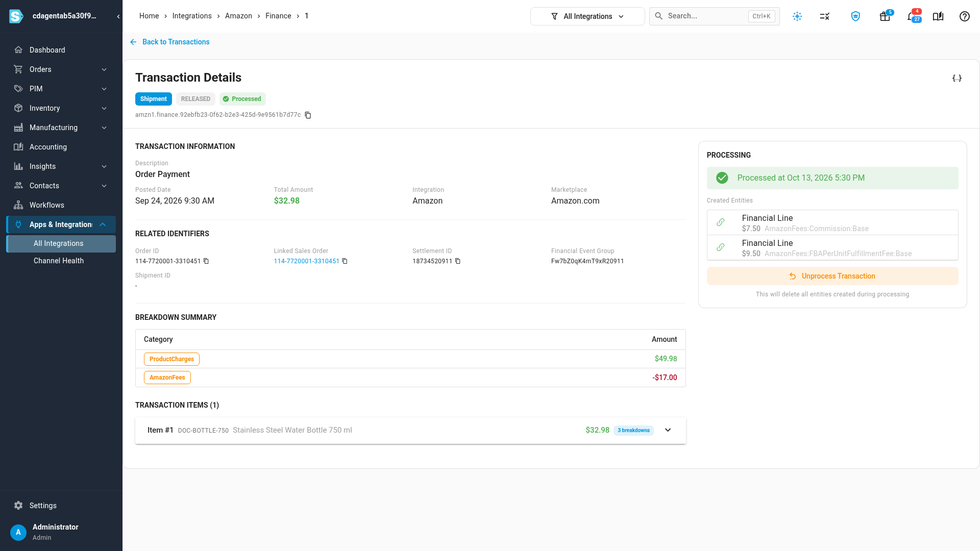Screen dimensions: 980x551
Task: Focus the Search input field
Action: (714, 16)
